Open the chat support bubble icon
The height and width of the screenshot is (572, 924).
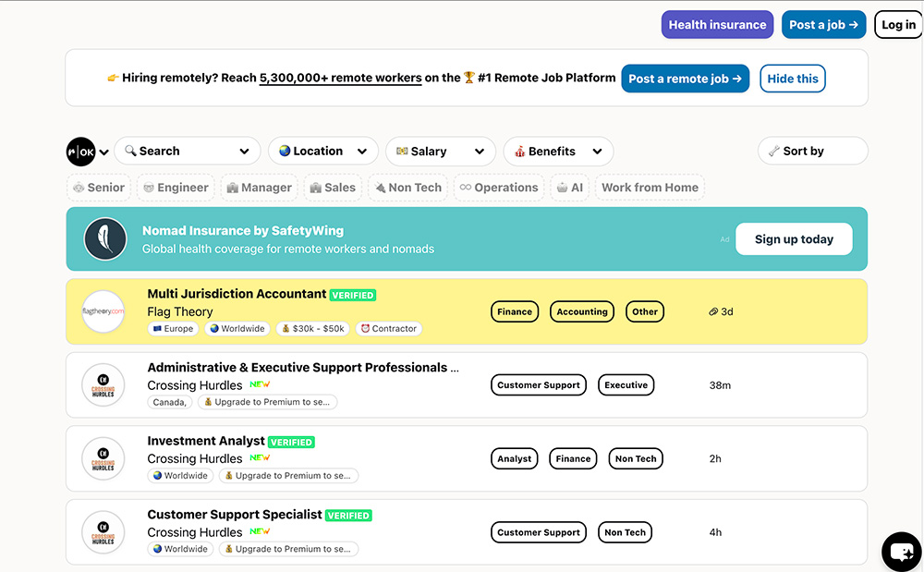pyautogui.click(x=902, y=552)
